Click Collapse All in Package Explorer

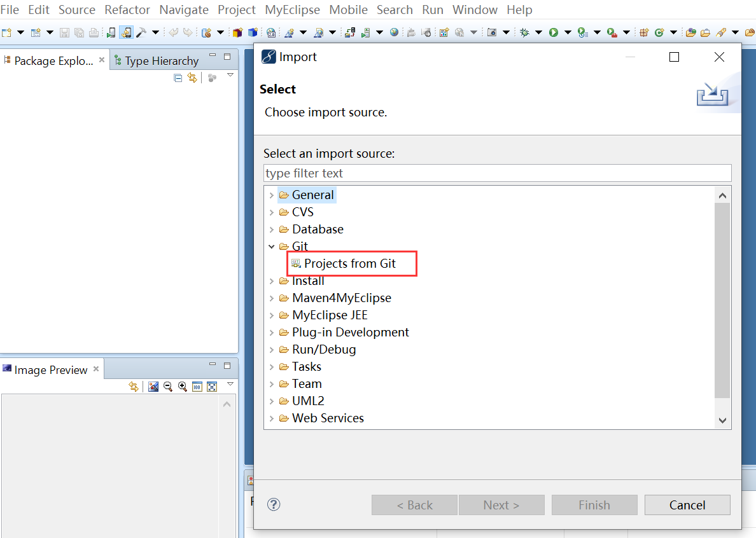click(x=178, y=78)
